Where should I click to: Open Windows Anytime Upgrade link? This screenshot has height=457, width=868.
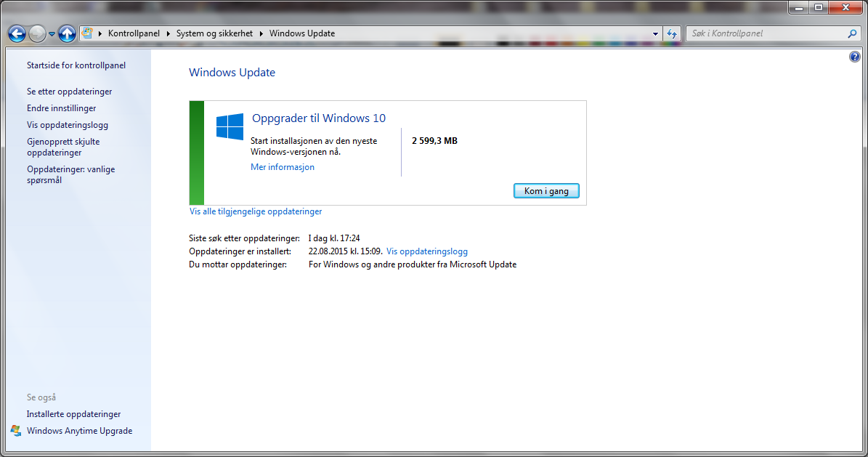(80, 431)
